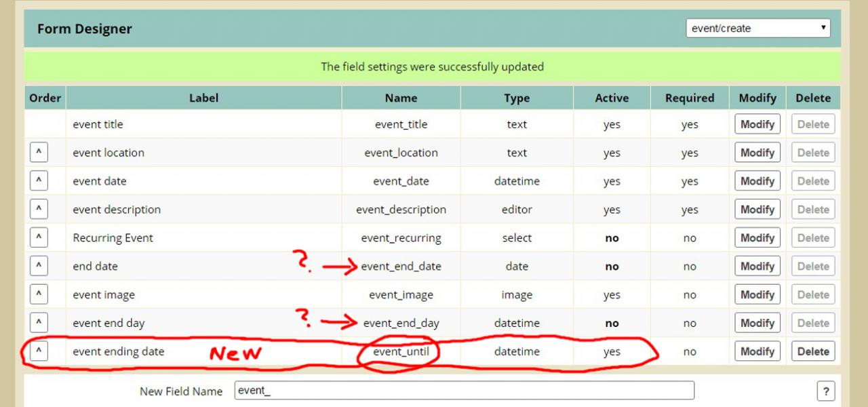This screenshot has height=407, width=868.
Task: Select the event_title name cell
Action: pos(401,124)
